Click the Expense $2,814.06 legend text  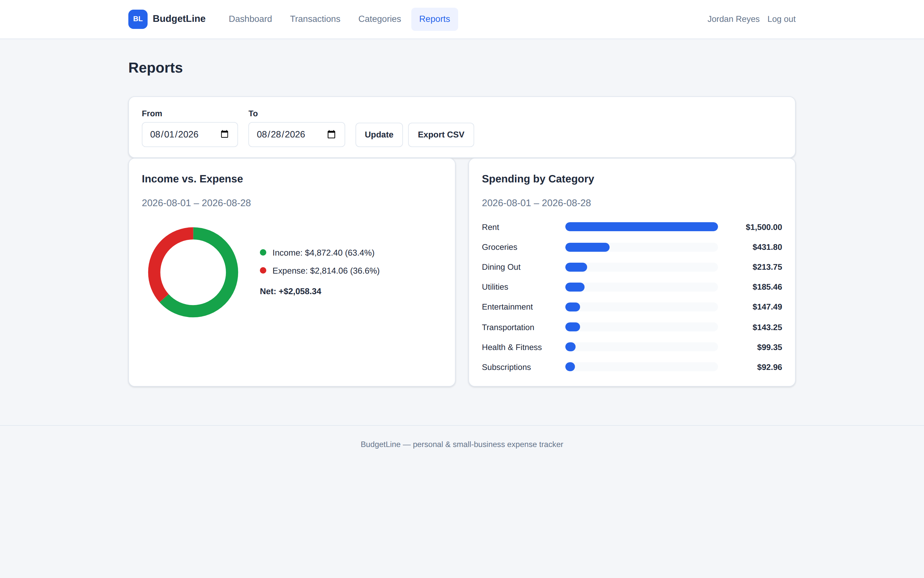point(326,271)
